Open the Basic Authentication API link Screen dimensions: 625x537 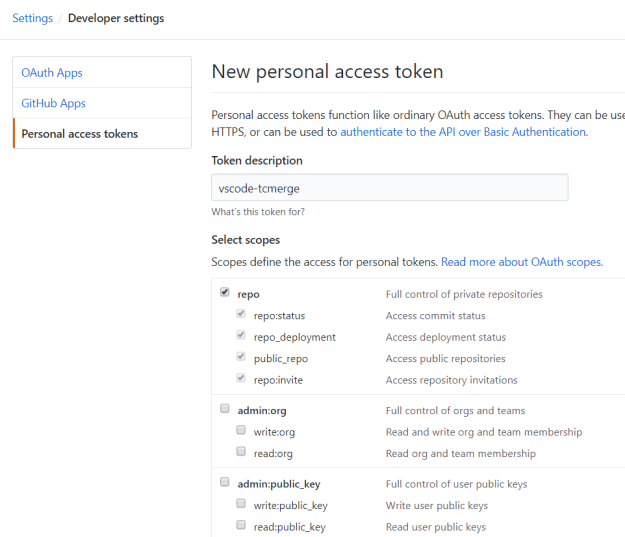pyautogui.click(x=463, y=132)
